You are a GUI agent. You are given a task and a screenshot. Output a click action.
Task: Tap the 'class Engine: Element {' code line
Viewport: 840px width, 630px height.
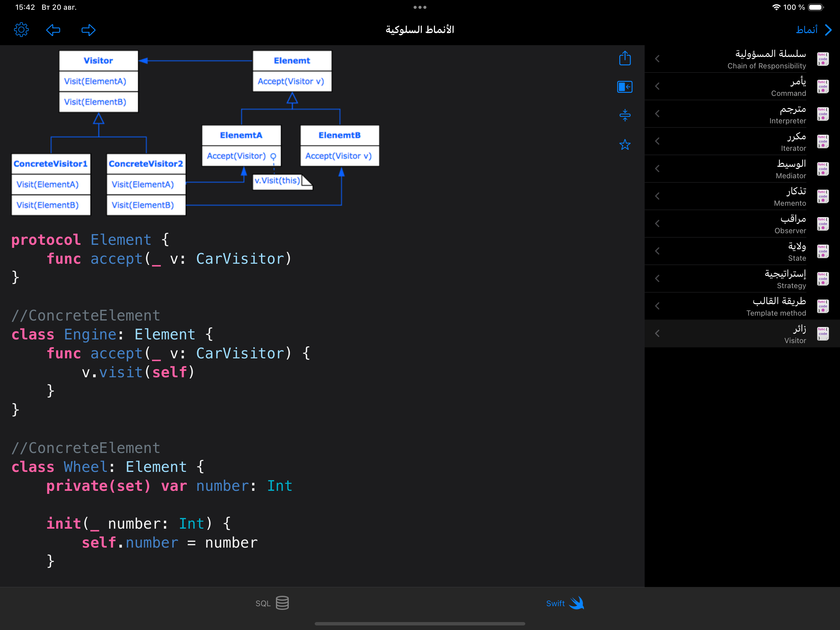pyautogui.click(x=112, y=335)
